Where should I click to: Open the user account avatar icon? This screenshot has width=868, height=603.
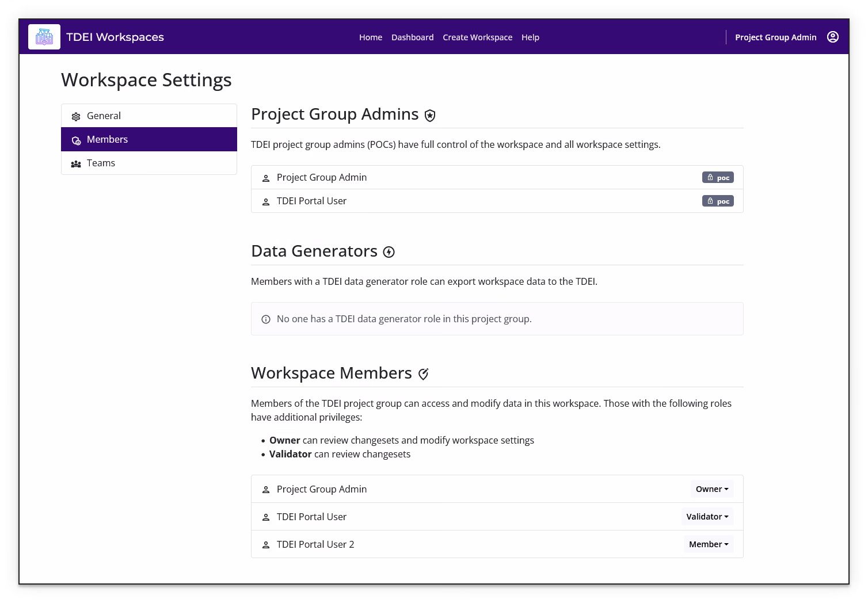(x=833, y=37)
